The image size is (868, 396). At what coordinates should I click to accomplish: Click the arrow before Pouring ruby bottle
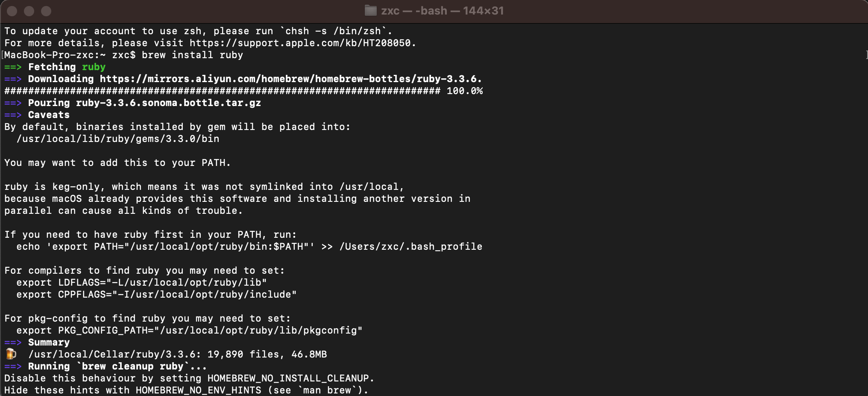pos(13,103)
